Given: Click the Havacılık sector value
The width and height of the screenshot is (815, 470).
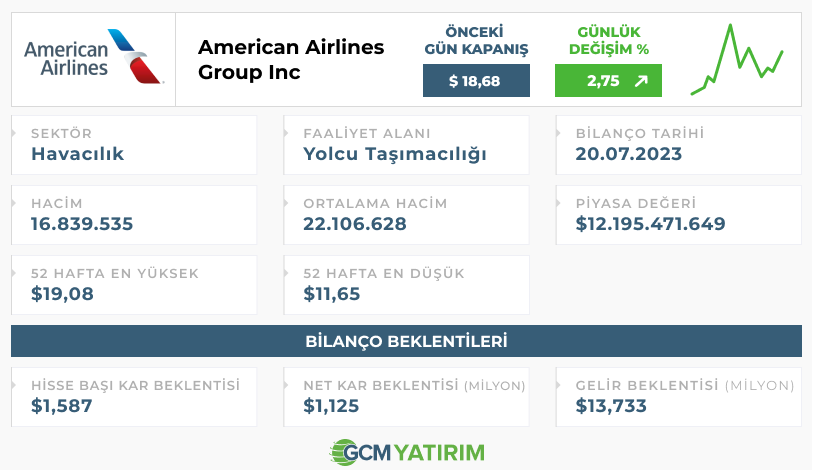Looking at the screenshot, I should (77, 154).
